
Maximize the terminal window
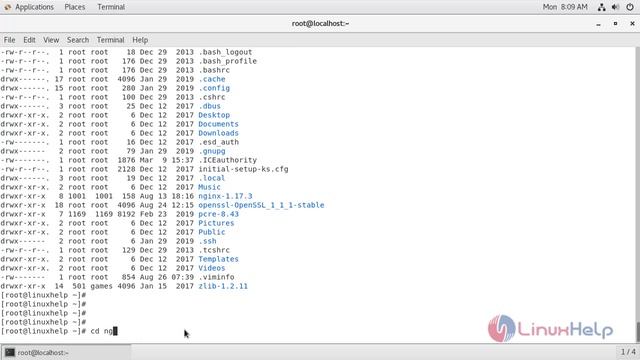click(x=616, y=24)
